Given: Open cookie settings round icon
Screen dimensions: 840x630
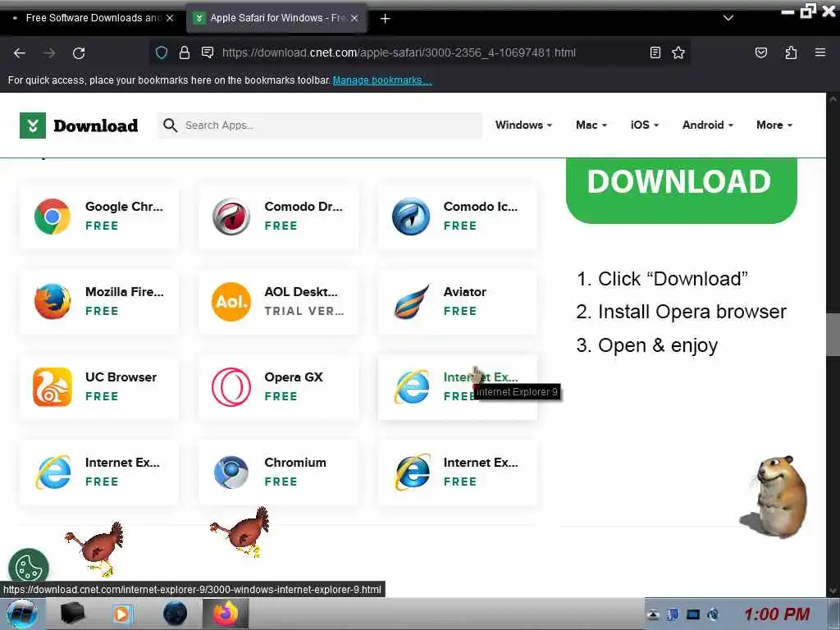Looking at the screenshot, I should 29,567.
